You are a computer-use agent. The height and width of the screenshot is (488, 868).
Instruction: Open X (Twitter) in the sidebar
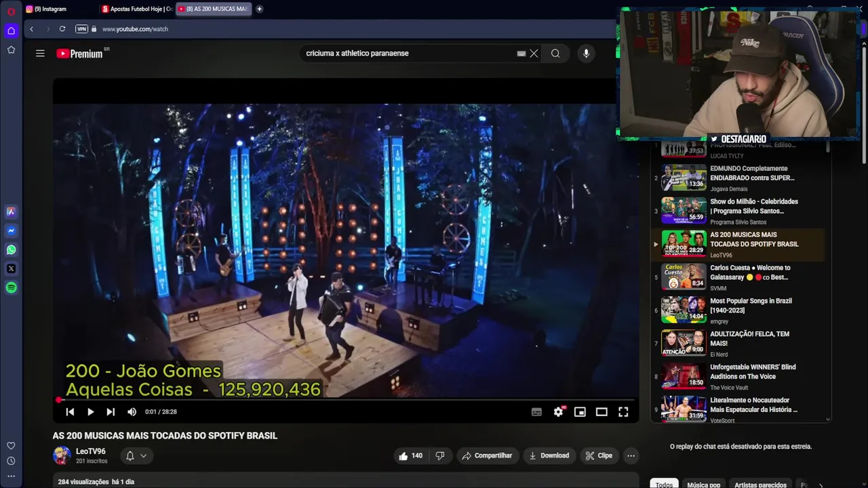tap(11, 268)
